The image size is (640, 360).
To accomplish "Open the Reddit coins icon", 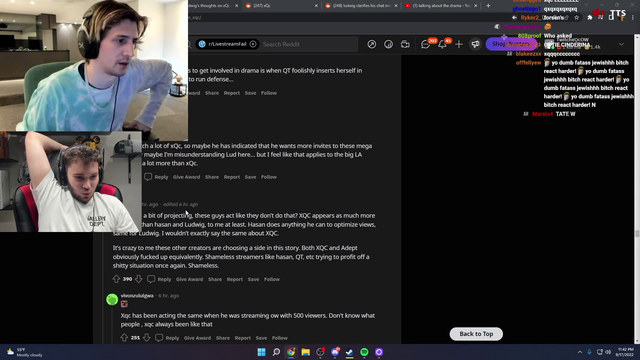I will click(388, 44).
